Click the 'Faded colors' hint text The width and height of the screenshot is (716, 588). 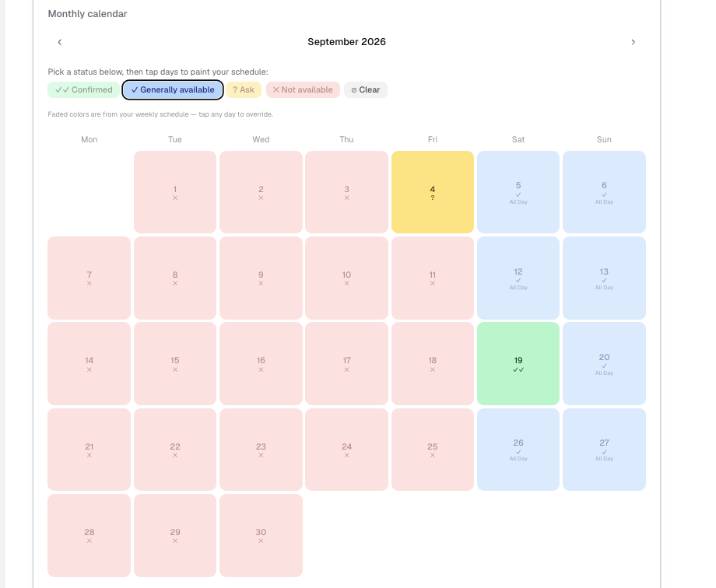pyautogui.click(x=160, y=114)
